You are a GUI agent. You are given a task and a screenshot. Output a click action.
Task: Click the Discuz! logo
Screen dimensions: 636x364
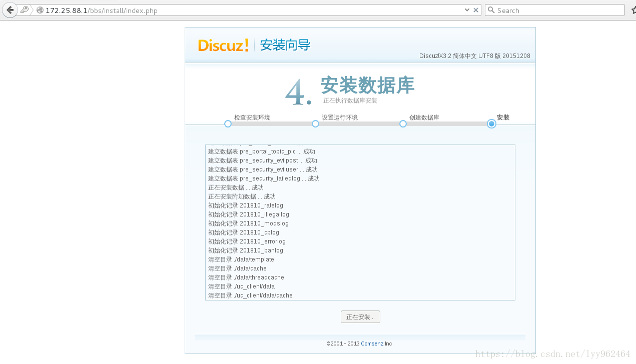click(223, 45)
